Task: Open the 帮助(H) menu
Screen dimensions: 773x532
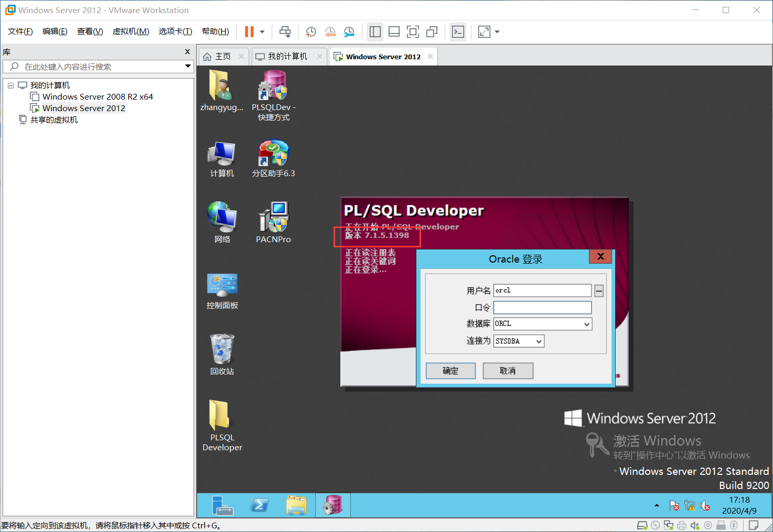Action: 216,31
